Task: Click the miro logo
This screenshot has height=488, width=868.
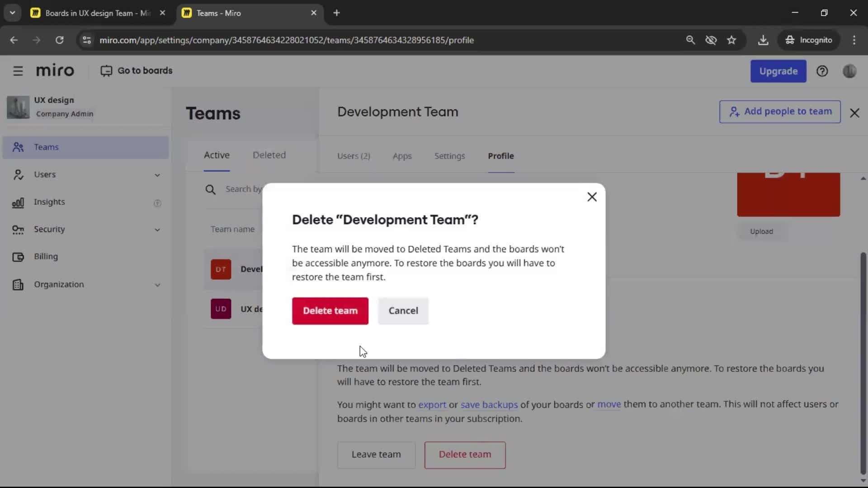Action: pos(55,70)
